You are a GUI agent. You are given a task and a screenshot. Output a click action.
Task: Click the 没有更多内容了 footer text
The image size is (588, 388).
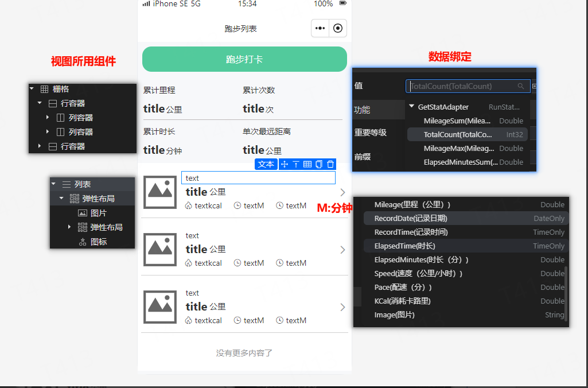point(244,353)
